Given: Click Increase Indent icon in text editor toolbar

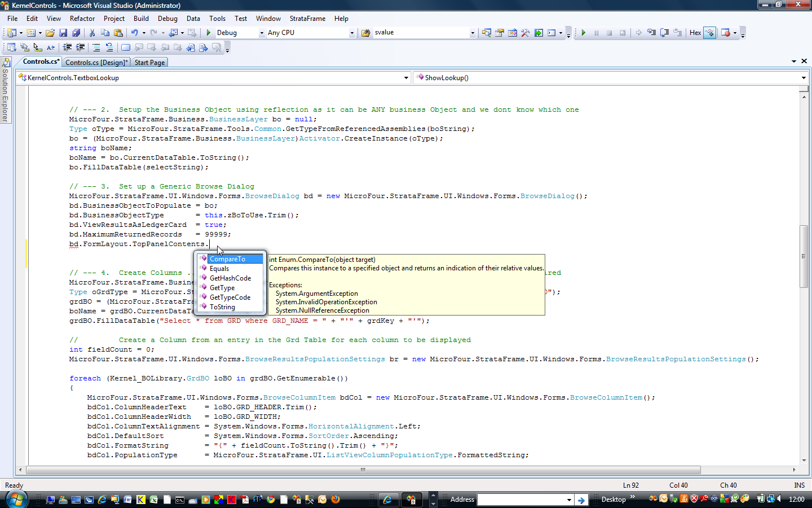Looking at the screenshot, I should [x=81, y=47].
